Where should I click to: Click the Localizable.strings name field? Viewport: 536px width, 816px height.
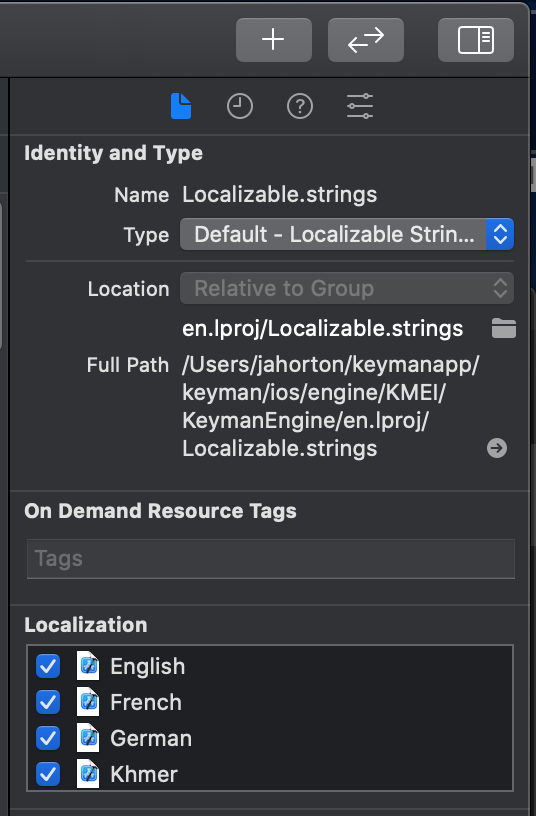[280, 195]
